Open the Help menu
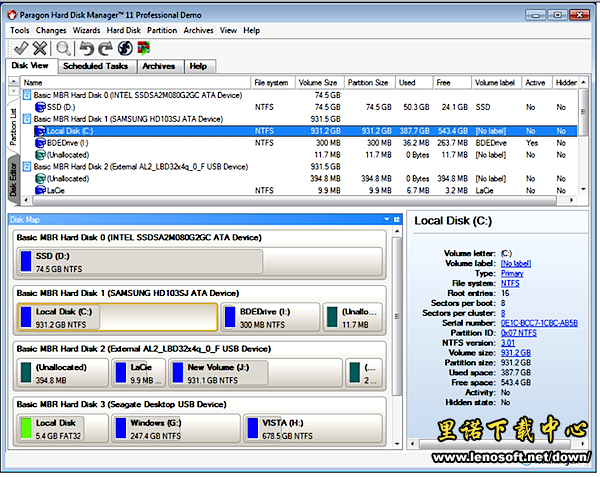Image resolution: width=600 pixels, height=477 pixels. (x=251, y=31)
